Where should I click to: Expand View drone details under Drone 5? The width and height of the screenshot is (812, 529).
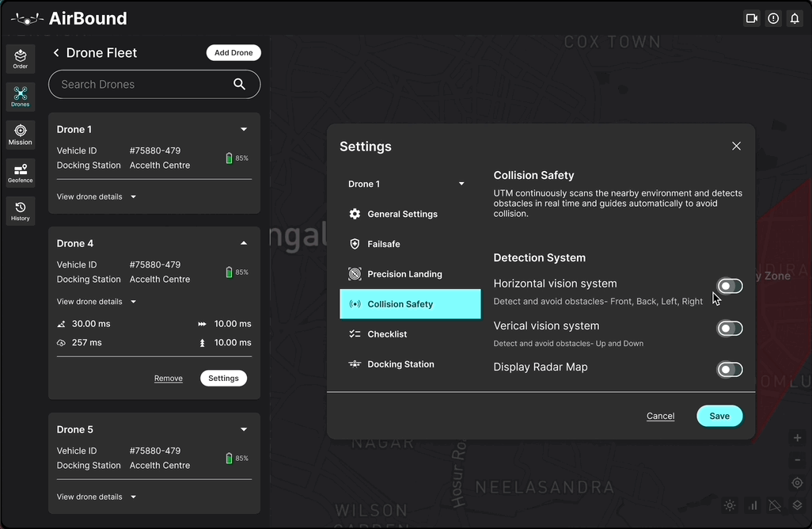point(97,497)
